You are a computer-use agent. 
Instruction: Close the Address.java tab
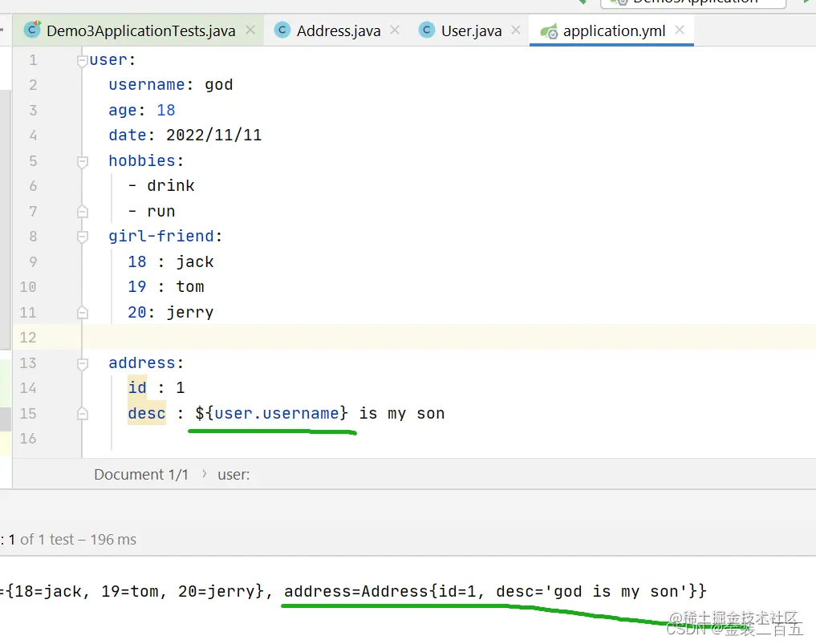(395, 30)
